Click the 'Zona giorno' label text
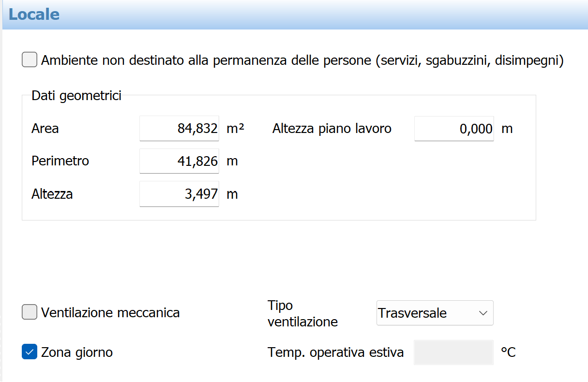The height and width of the screenshot is (382, 588). pyautogui.click(x=77, y=353)
